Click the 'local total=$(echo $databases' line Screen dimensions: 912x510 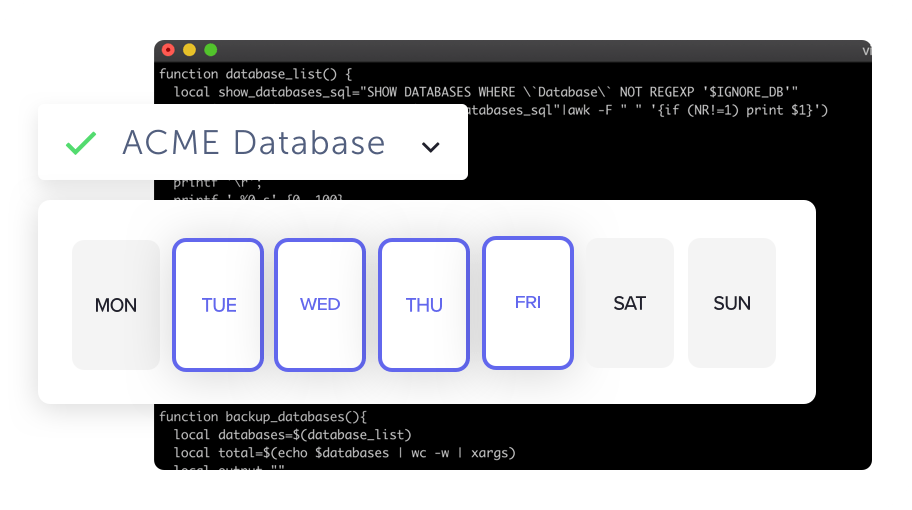345,453
